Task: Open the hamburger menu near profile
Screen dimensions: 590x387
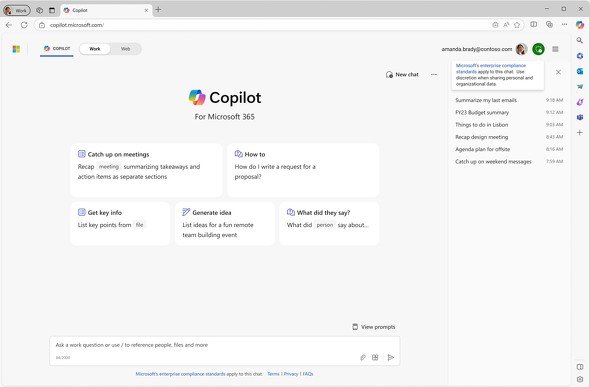Action: 555,49
